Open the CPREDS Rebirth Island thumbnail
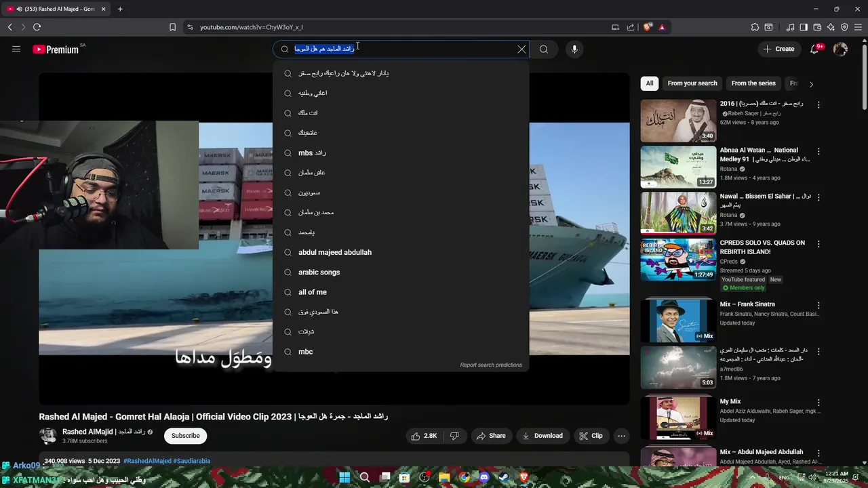Screen dimensions: 868x488 click(x=678, y=260)
